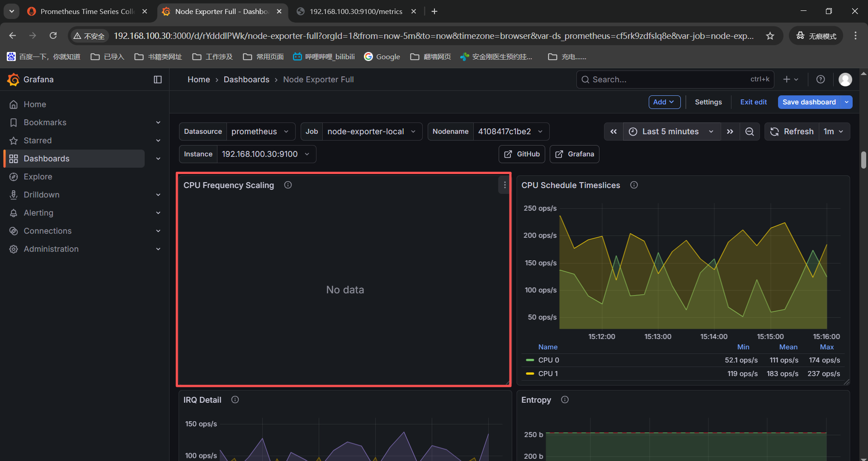Click Exit edit
The image size is (868, 461).
753,102
